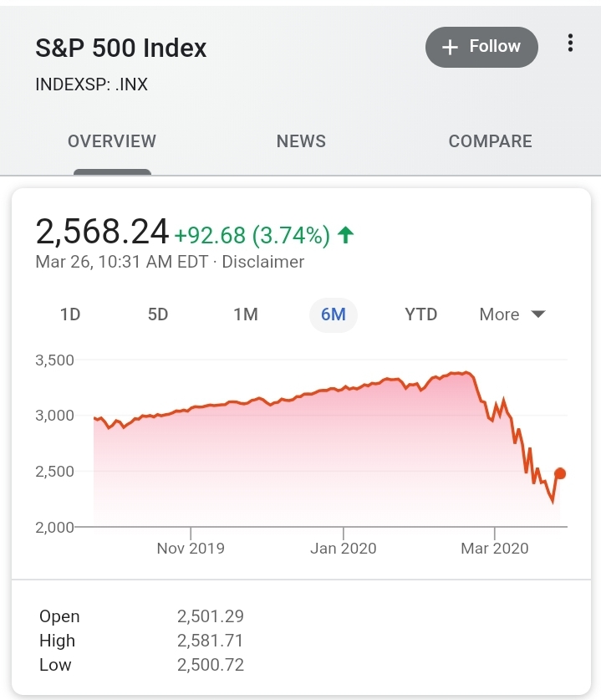Follow the S&P 500 Index
The height and width of the screenshot is (700, 601).
point(481,47)
